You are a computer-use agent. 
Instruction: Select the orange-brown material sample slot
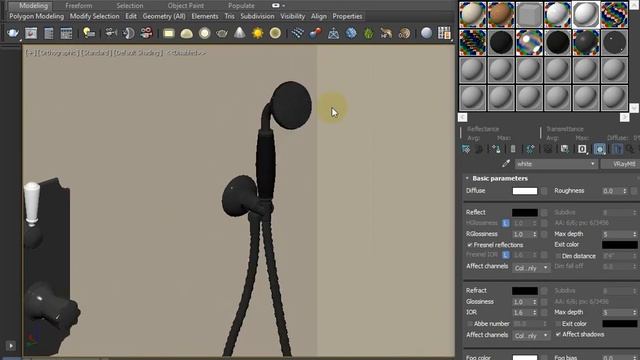[x=501, y=14]
